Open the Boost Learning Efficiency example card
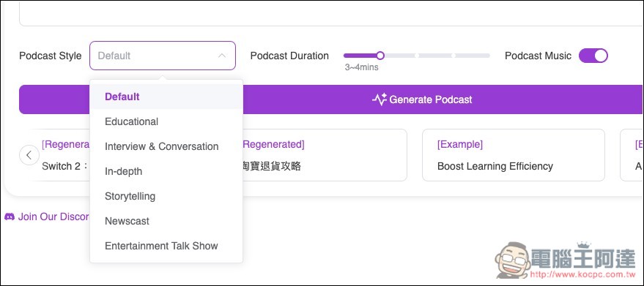The image size is (644, 286). tap(514, 155)
